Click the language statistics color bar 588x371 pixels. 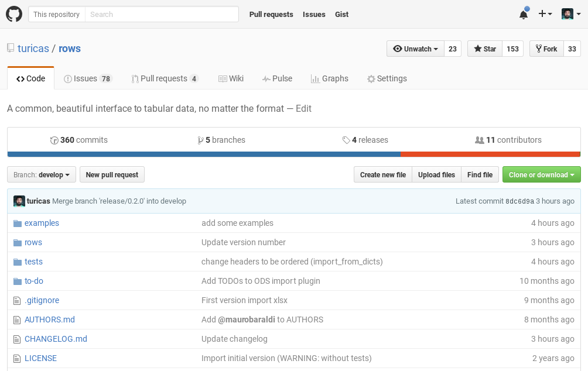coord(293,154)
